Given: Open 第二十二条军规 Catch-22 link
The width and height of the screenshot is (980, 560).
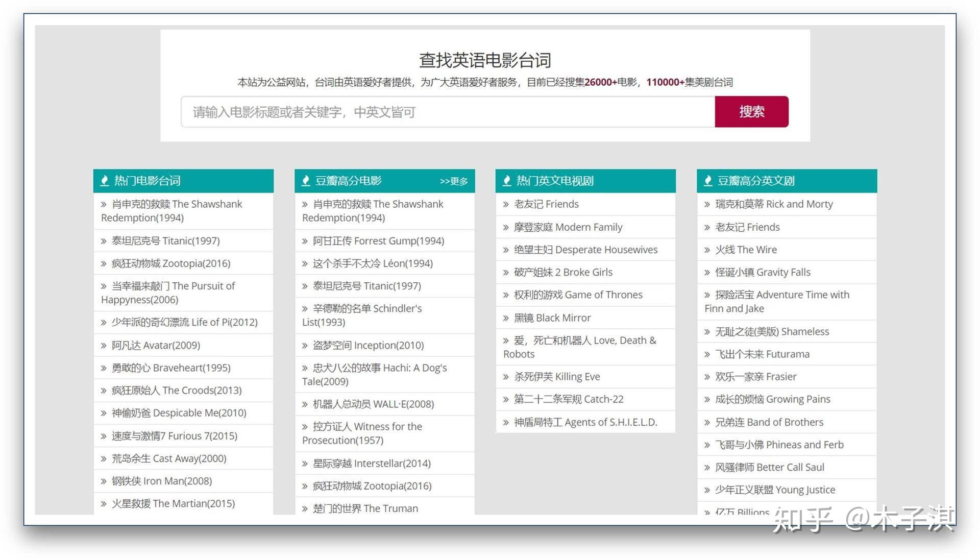Looking at the screenshot, I should click(x=569, y=399).
